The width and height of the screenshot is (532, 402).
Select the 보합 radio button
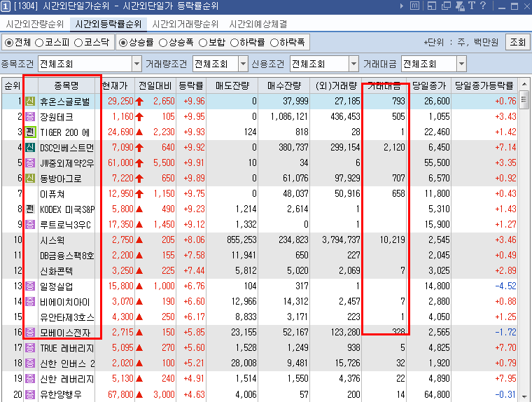pos(203,43)
